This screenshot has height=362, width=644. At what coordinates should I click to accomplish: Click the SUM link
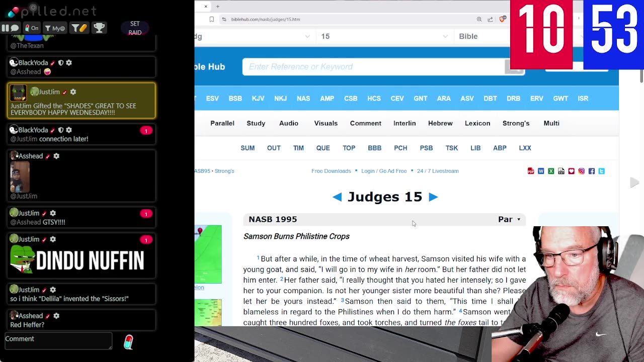pyautogui.click(x=248, y=148)
